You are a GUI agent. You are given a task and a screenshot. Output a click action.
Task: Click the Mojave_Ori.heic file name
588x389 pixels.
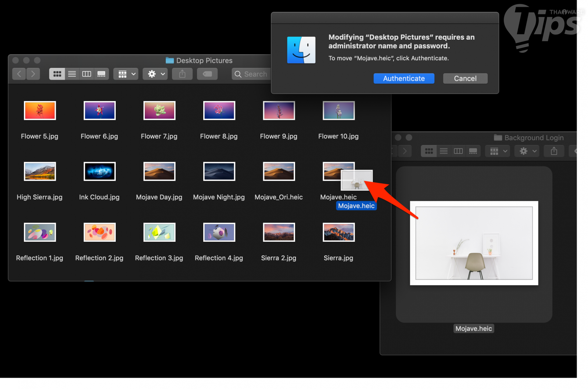pyautogui.click(x=279, y=197)
